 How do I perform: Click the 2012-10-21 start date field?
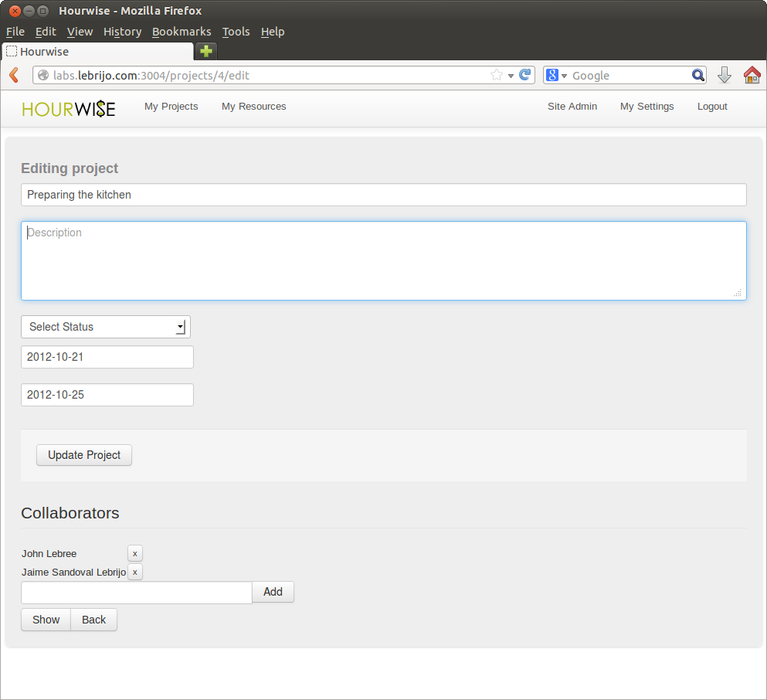coord(107,357)
